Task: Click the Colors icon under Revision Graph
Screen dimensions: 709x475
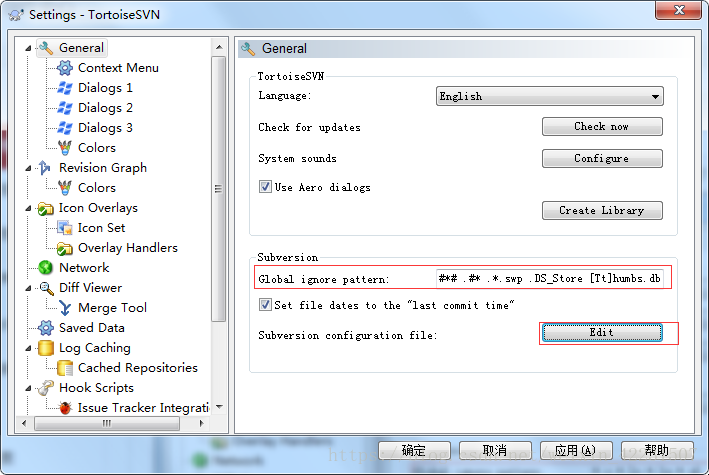Action: coord(65,188)
